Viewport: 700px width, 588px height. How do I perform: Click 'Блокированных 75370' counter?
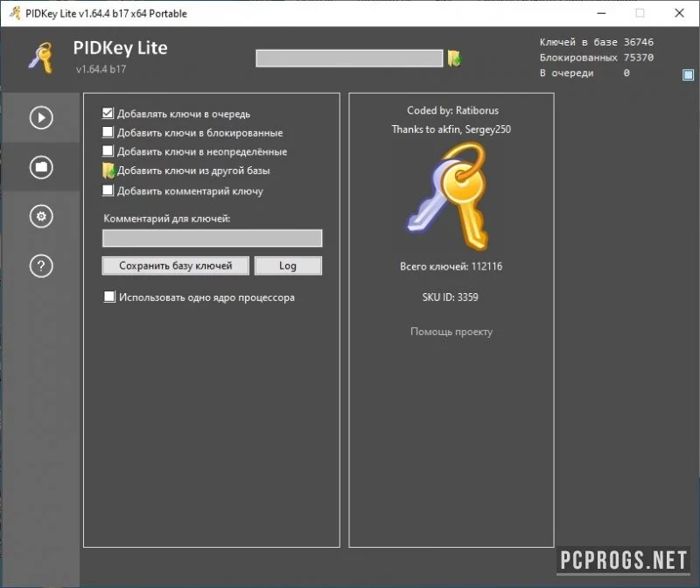(597, 58)
